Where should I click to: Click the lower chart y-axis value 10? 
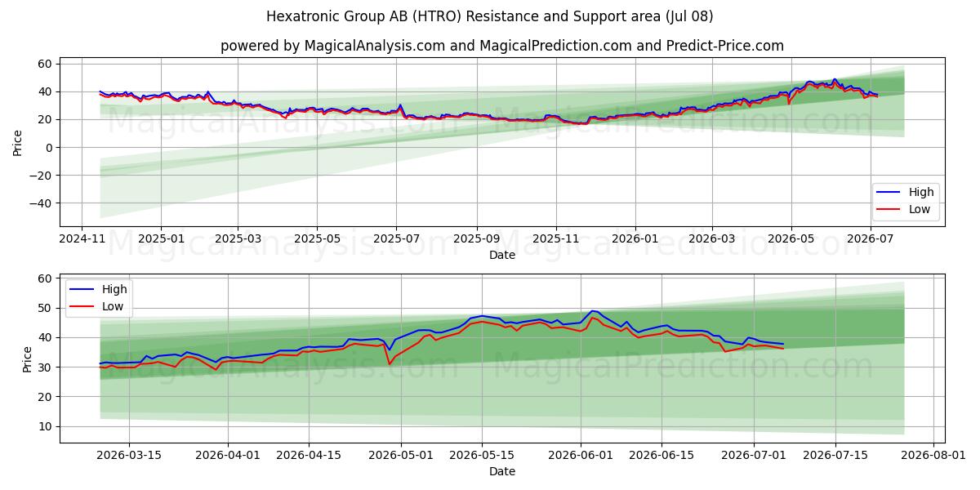tap(46, 426)
